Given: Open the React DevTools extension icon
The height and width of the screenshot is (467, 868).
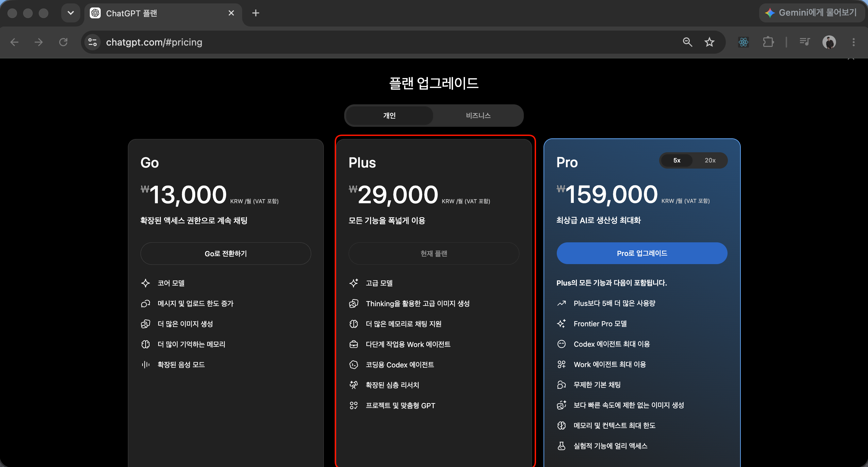Looking at the screenshot, I should [x=744, y=42].
